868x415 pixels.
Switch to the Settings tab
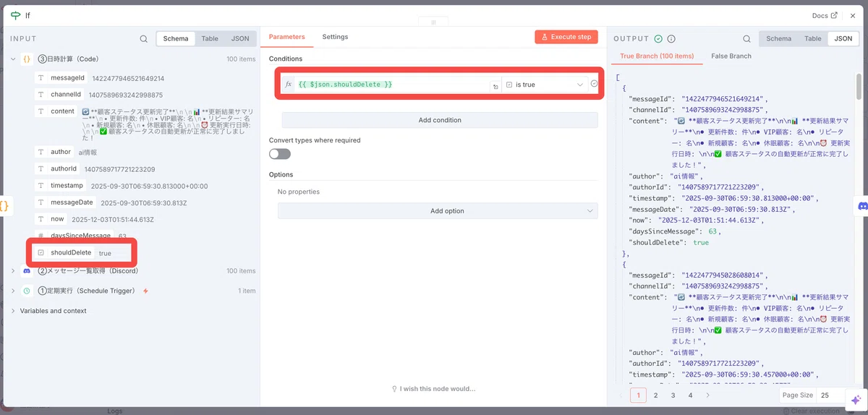(335, 37)
